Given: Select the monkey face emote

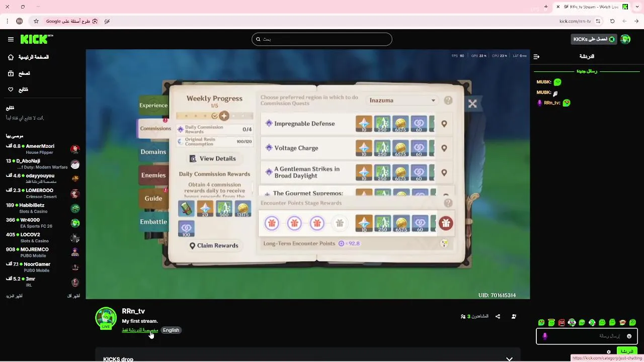Looking at the screenshot, I should (x=622, y=322).
